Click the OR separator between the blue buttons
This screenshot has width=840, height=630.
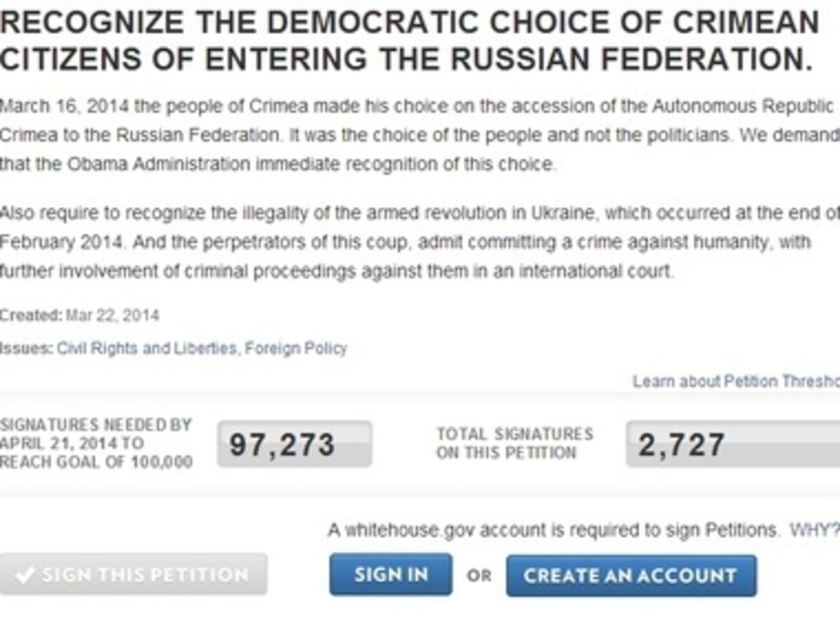pyautogui.click(x=479, y=575)
